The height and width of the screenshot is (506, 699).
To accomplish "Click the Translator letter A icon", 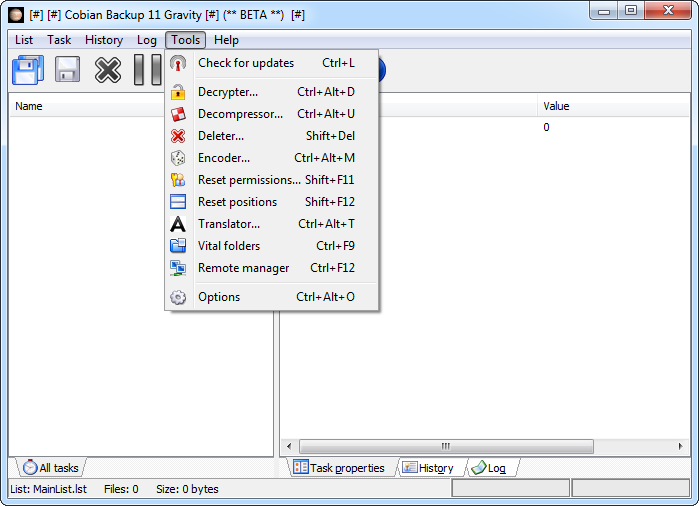I will [x=178, y=224].
